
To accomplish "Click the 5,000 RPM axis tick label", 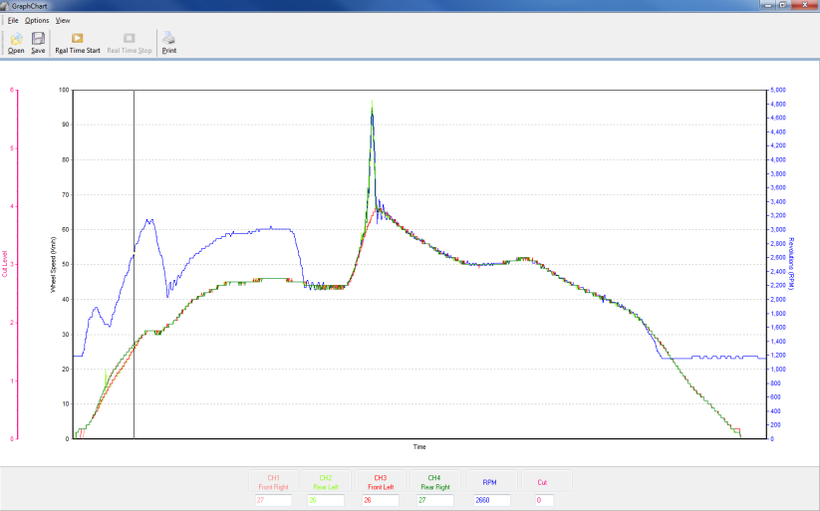I will (x=778, y=90).
